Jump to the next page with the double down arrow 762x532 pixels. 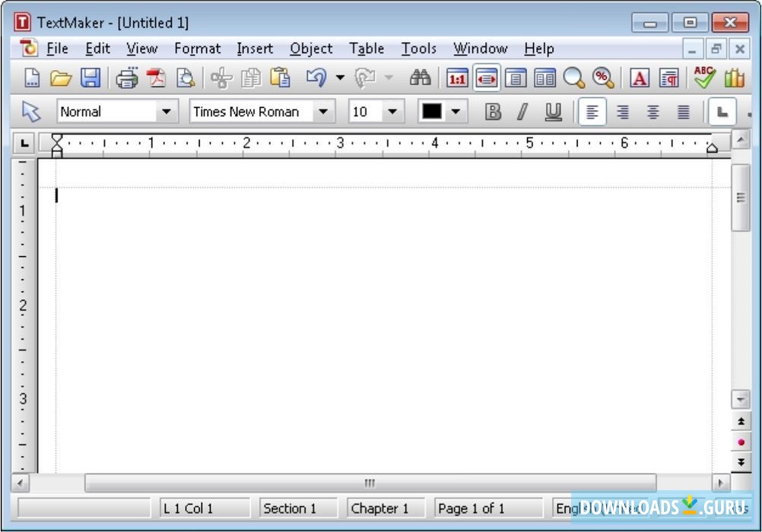point(741,462)
